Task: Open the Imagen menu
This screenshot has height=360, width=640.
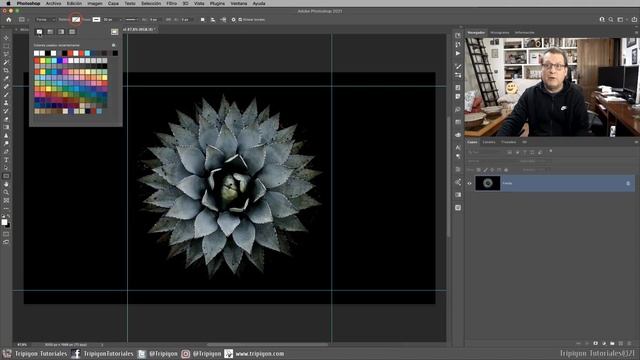Action: (95, 3)
